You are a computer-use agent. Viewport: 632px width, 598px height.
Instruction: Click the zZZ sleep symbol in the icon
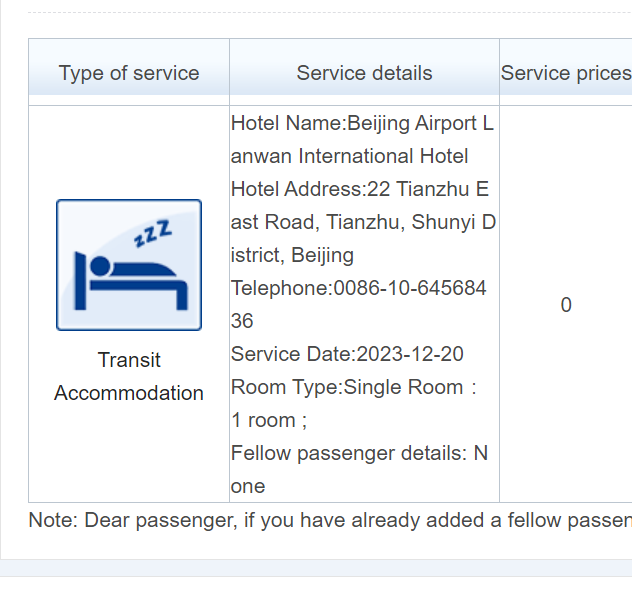153,233
